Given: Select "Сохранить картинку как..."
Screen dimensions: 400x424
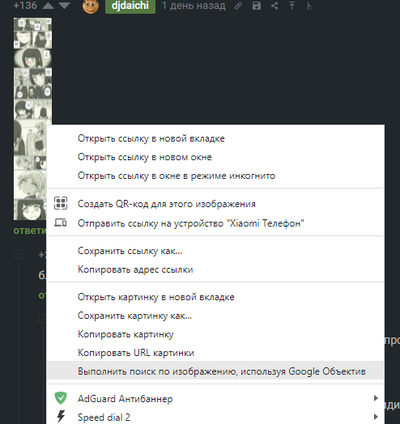Looking at the screenshot, I should pos(215,316).
